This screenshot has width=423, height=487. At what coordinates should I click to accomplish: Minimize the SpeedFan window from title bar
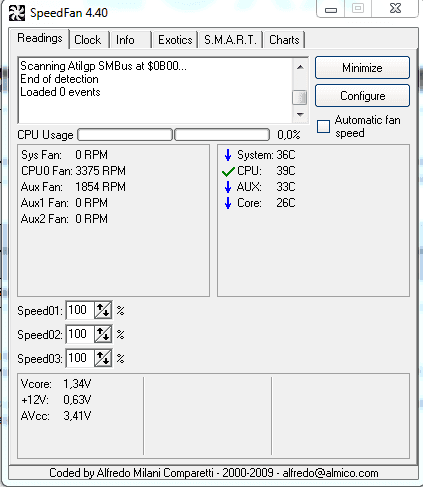click(x=331, y=9)
